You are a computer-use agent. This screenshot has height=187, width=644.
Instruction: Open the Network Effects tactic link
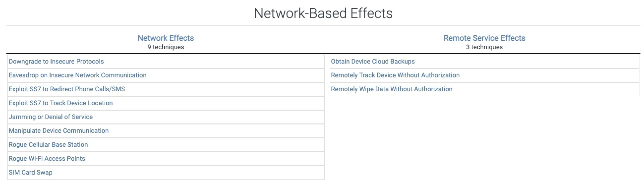pos(165,38)
